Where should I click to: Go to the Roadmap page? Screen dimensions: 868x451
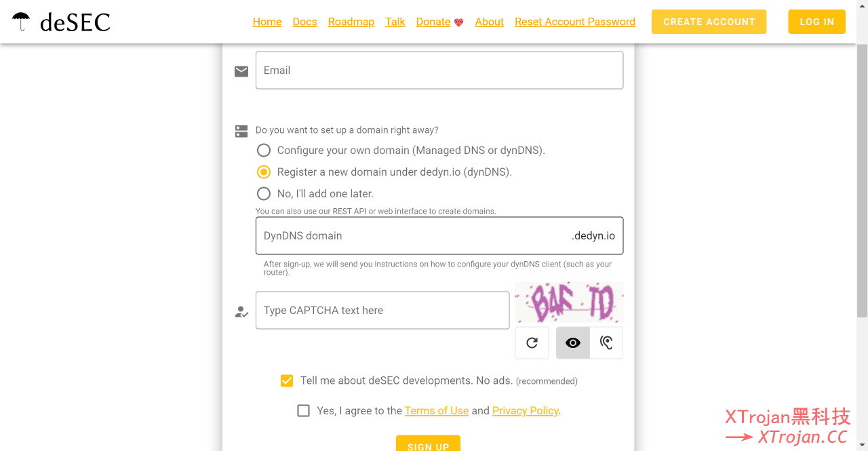[x=351, y=22]
